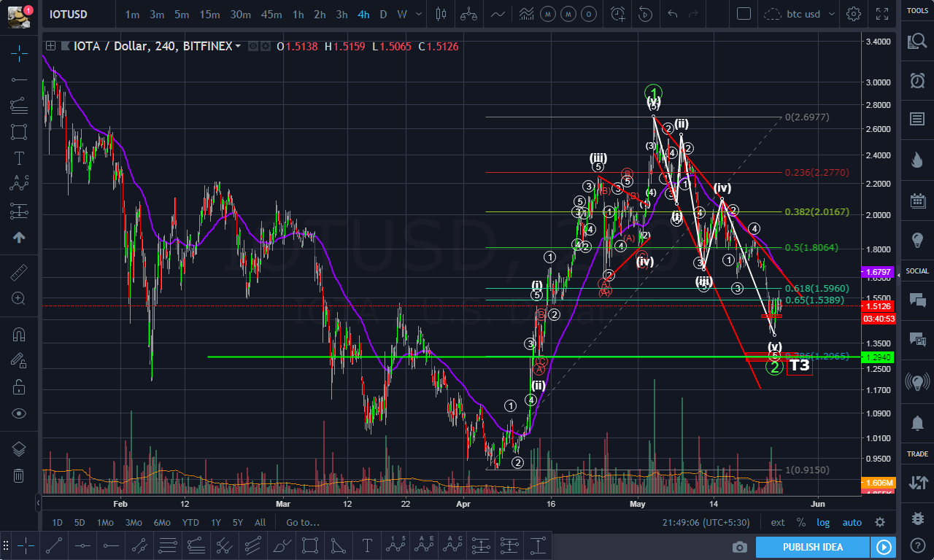
Task: Start bar replay mode
Action: pos(645,14)
